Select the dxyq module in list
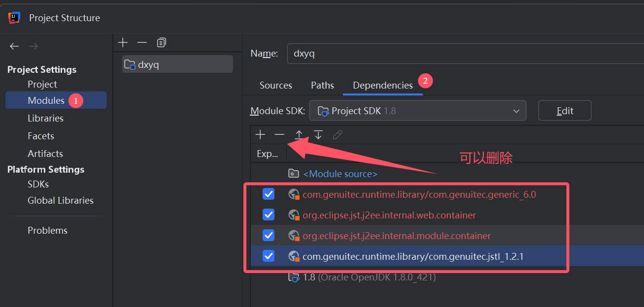644x307 pixels. coord(177,64)
